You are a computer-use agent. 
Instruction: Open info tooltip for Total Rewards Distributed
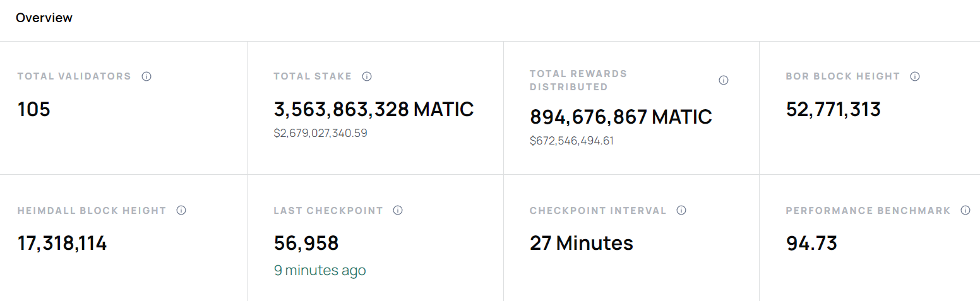724,80
